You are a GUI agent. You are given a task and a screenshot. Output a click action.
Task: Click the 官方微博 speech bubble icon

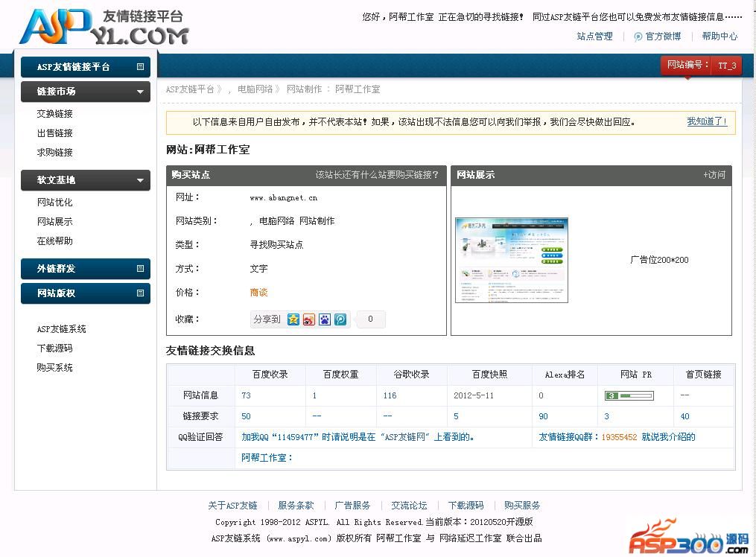[638, 36]
